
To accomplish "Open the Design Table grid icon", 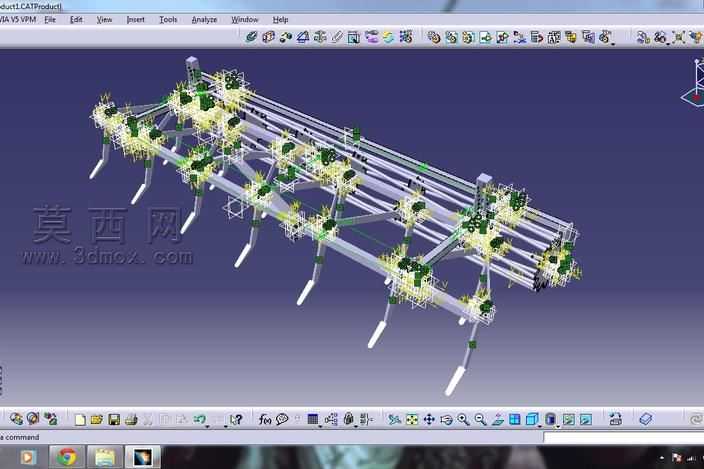I will pyautogui.click(x=312, y=420).
